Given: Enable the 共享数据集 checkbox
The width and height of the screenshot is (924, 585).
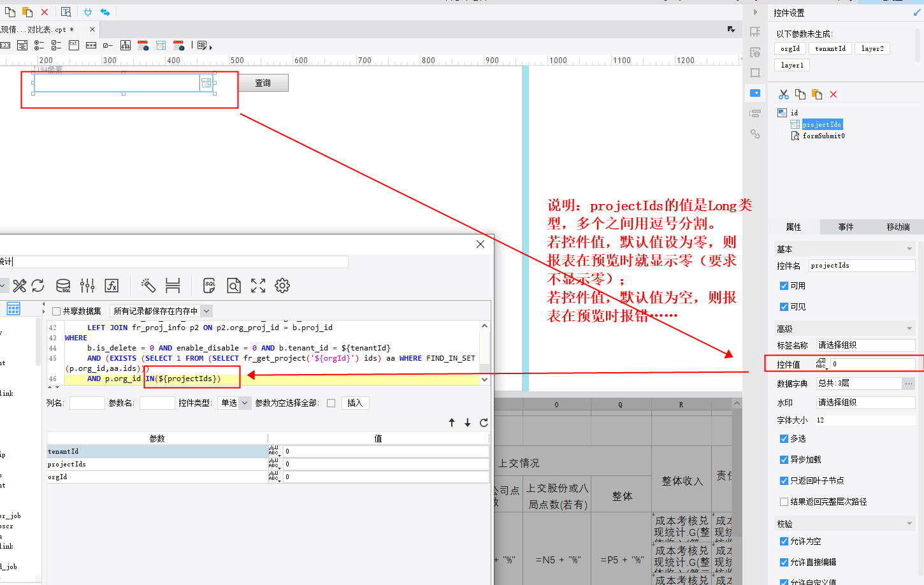Looking at the screenshot, I should 57,311.
